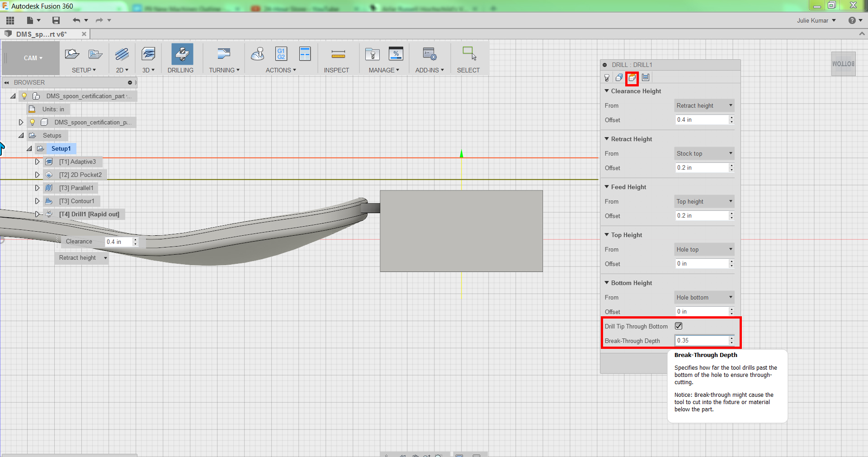The image size is (868, 457).
Task: Save the document with the floppy icon
Action: 56,20
